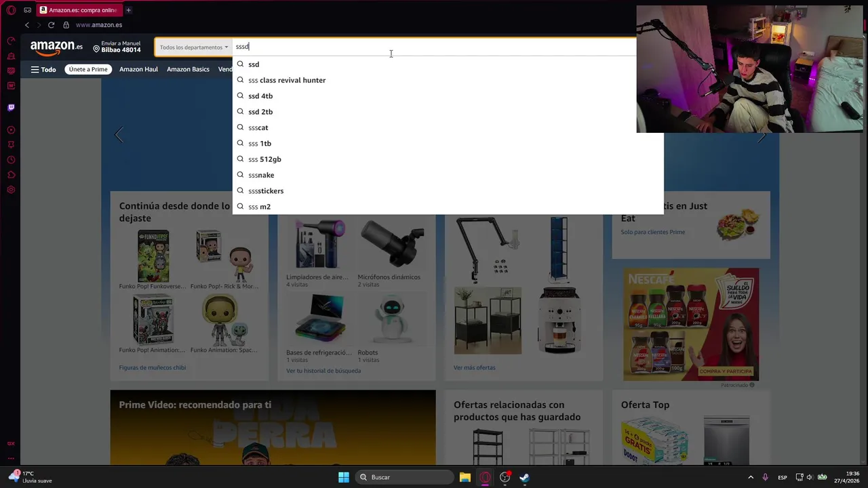This screenshot has height=488, width=868.
Task: Open the Ver más ofertas link
Action: pos(475,367)
